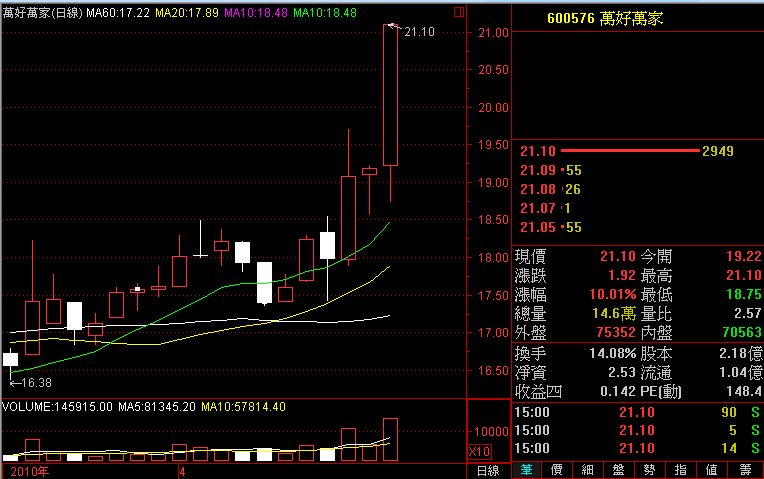Image resolution: width=764 pixels, height=479 pixels.
Task: Click the bid row at price 21.07
Action: (545, 208)
